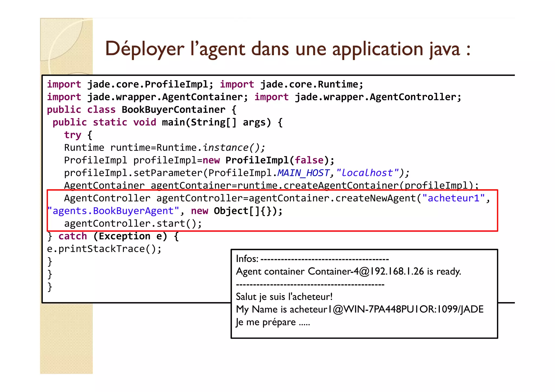Click the '"agents.BookBuyerAgent", new Object[]{});' line
This screenshot has height=392, width=555.
165,211
